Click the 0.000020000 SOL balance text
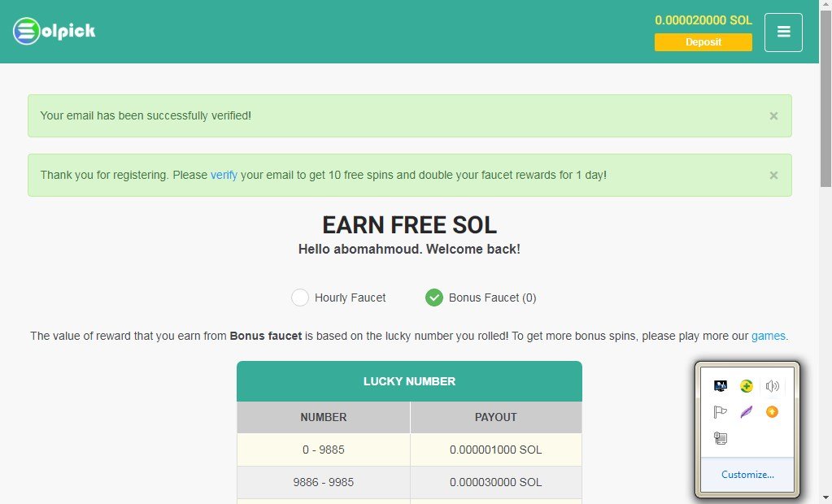 pos(703,20)
